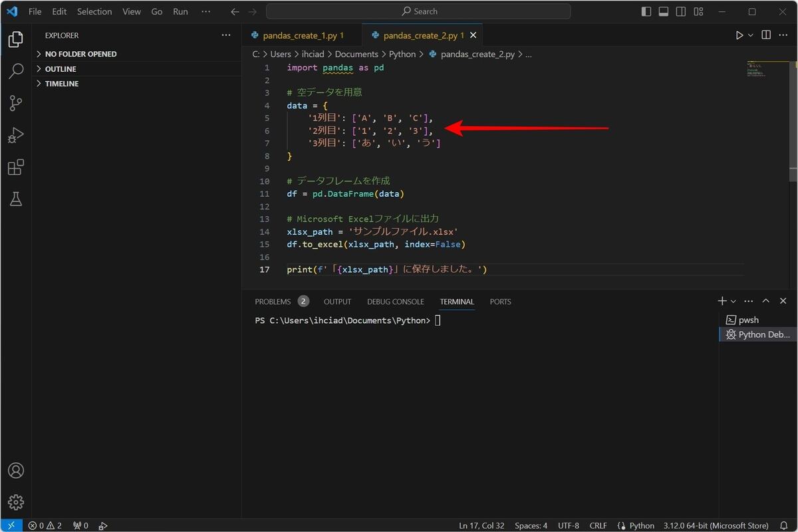This screenshot has height=532, width=798.
Task: Open new terminal launch profile dropdown
Action: tap(733, 301)
